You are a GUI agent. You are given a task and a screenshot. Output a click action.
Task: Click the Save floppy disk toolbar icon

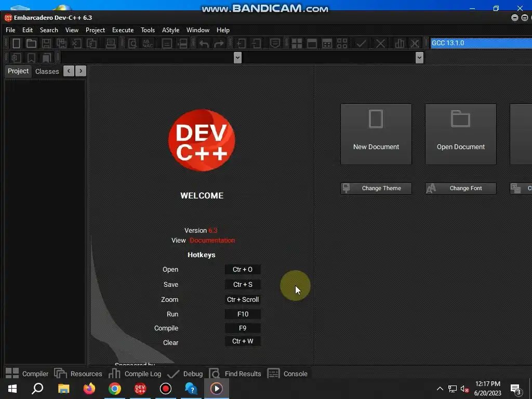point(46,43)
